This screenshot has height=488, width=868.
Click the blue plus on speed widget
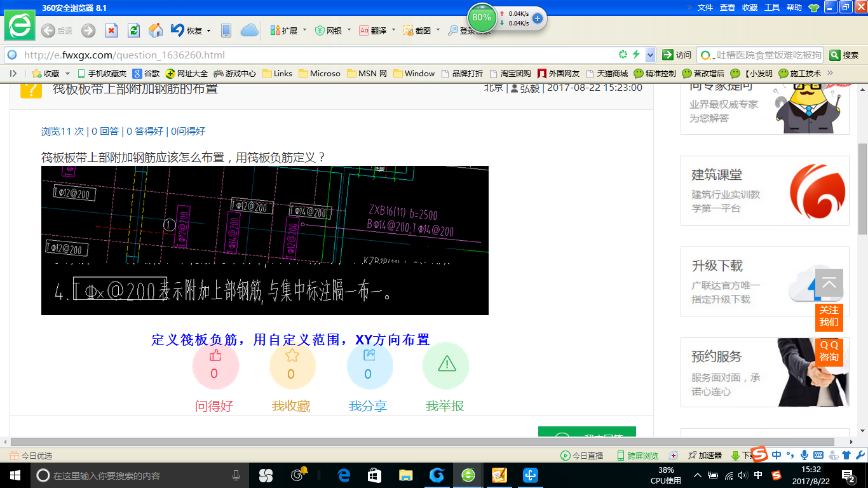coord(538,18)
